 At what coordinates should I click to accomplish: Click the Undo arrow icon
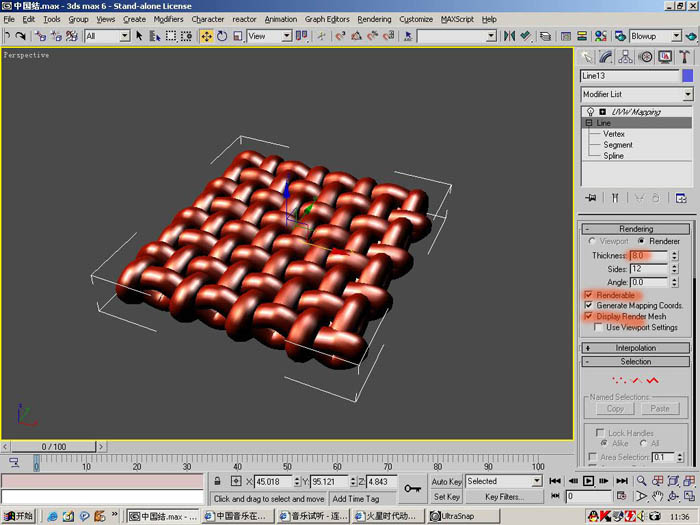point(7,36)
